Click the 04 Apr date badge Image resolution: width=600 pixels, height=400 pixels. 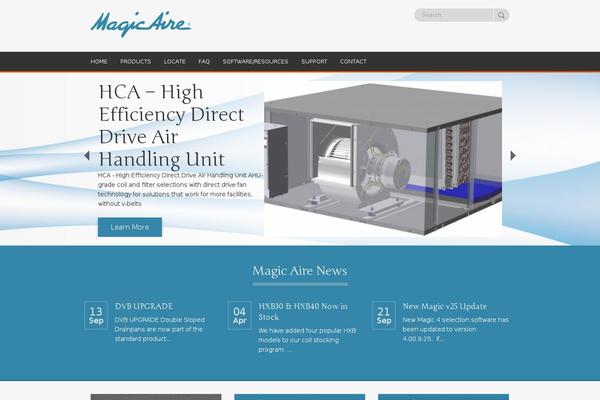coord(240,315)
